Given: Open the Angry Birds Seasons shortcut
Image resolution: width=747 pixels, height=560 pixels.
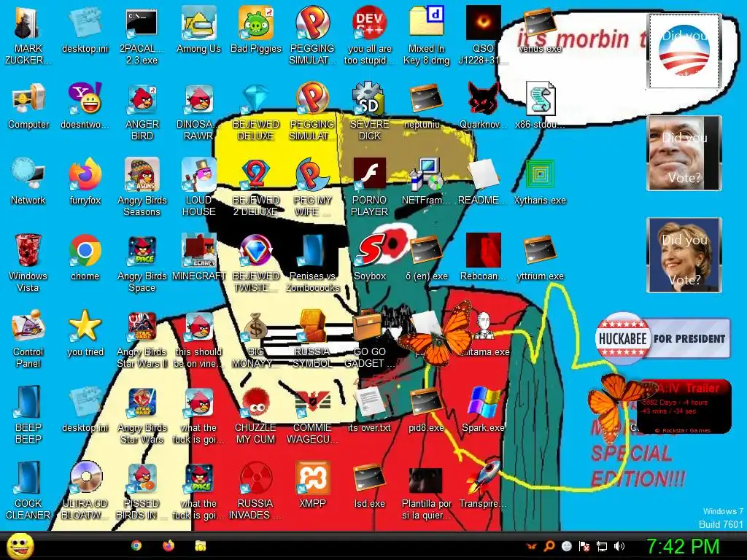Looking at the screenshot, I should pyautogui.click(x=142, y=187).
